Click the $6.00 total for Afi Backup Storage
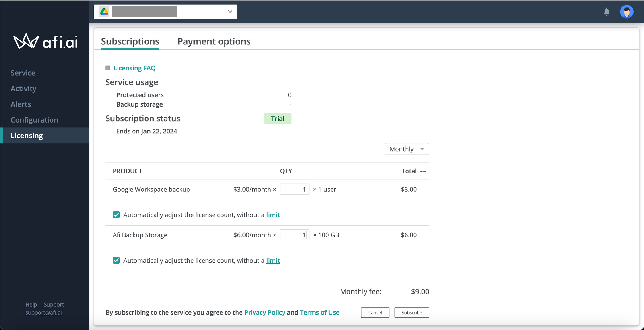 [x=409, y=235]
